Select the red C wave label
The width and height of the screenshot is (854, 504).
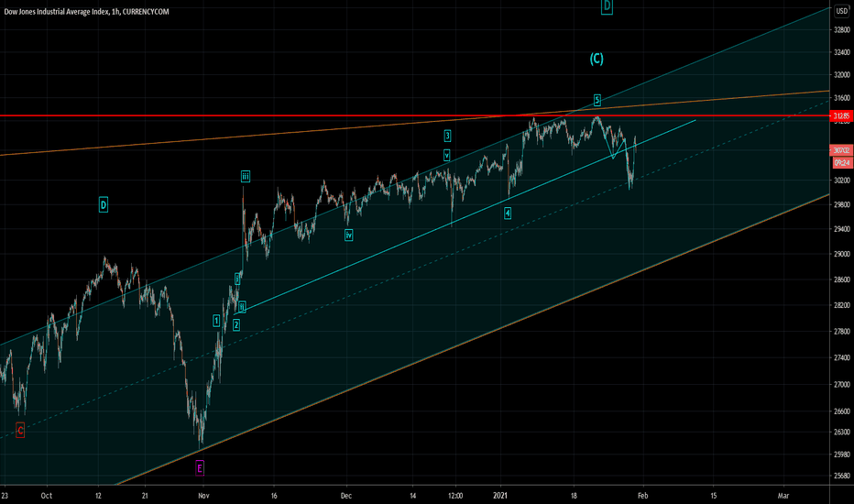click(20, 431)
